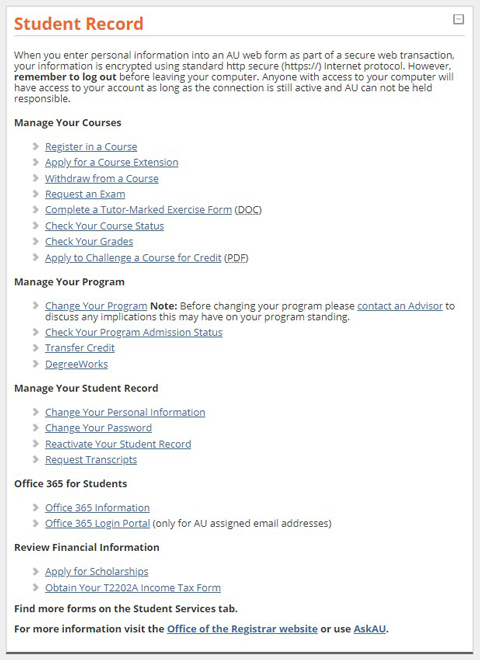The height and width of the screenshot is (660, 480).
Task: Open Check Your Program Admission Status
Action: [x=133, y=333]
